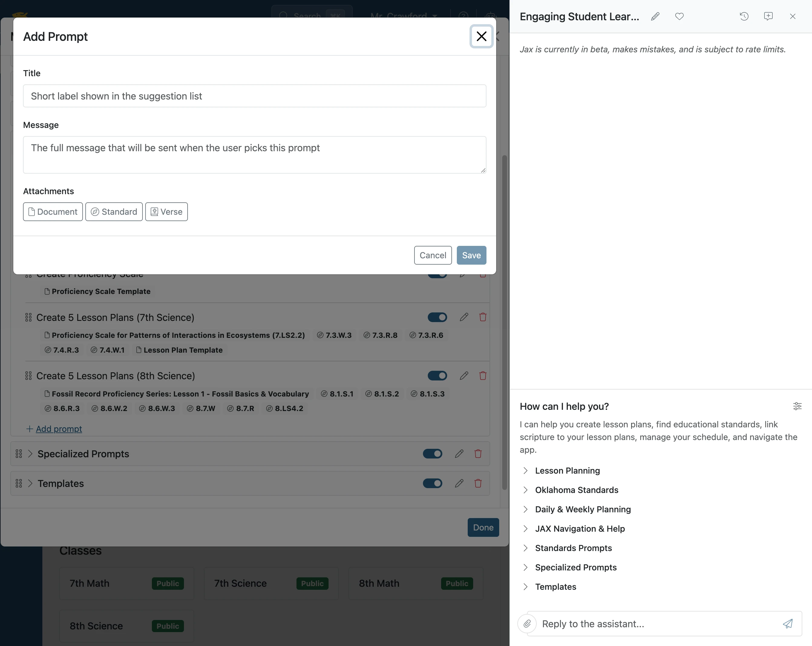Image resolution: width=812 pixels, height=646 pixels.
Task: Open the 8th Science class card
Action: coord(126,626)
